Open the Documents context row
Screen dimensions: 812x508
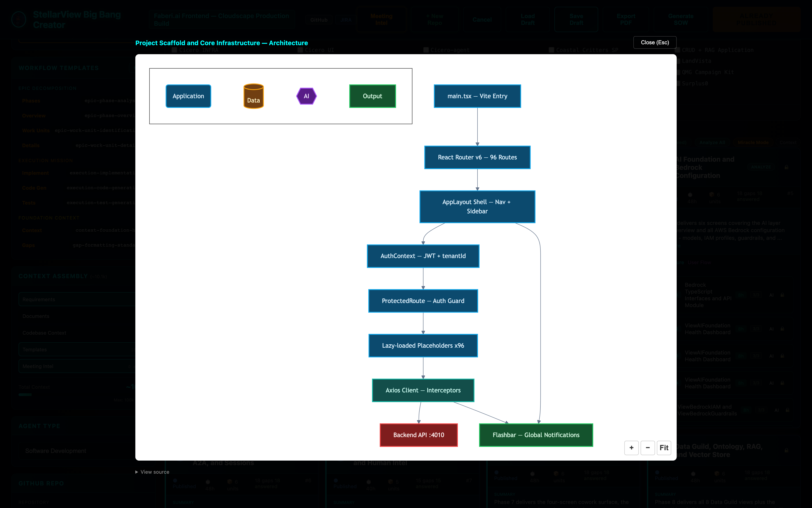(77, 316)
